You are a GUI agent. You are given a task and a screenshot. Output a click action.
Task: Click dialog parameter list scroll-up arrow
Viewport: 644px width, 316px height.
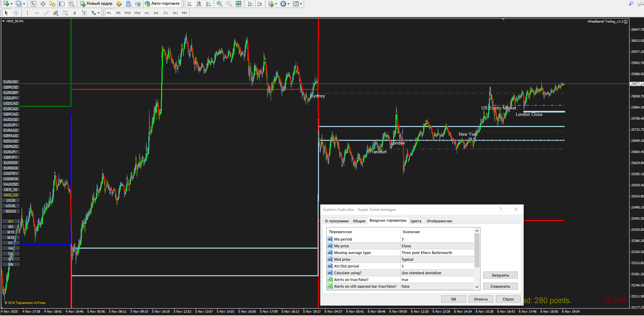coord(477,231)
